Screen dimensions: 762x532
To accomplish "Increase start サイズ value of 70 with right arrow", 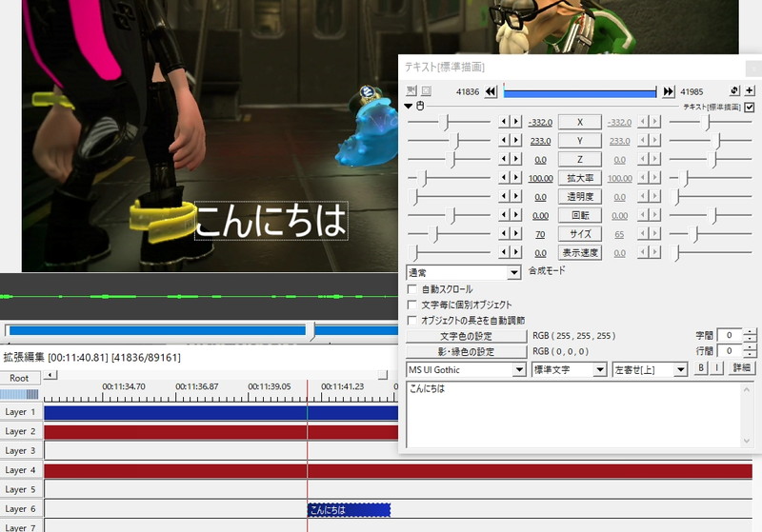I will point(516,233).
